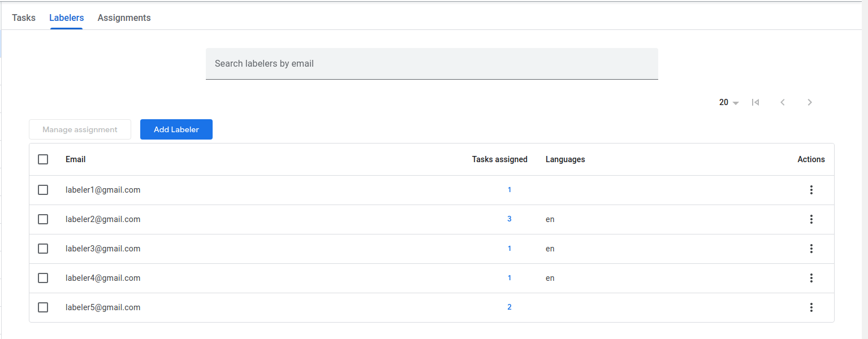The height and width of the screenshot is (339, 868).
Task: Toggle the select-all checkbox in header
Action: tap(43, 159)
